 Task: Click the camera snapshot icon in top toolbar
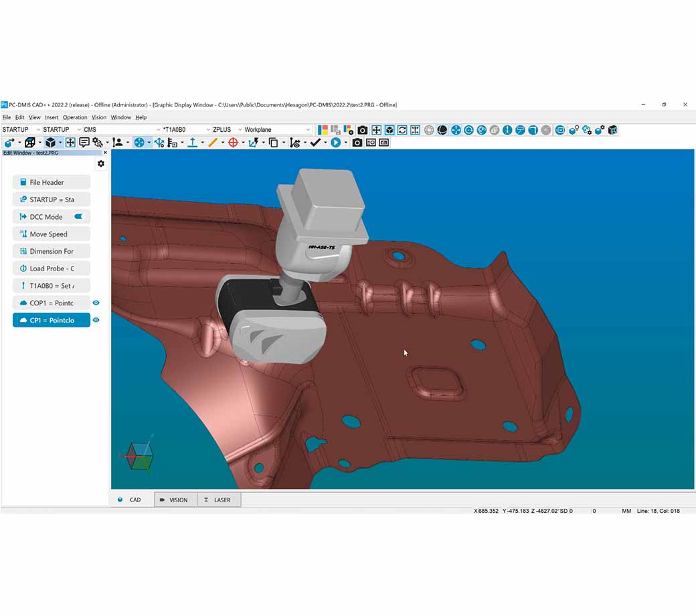(x=362, y=130)
